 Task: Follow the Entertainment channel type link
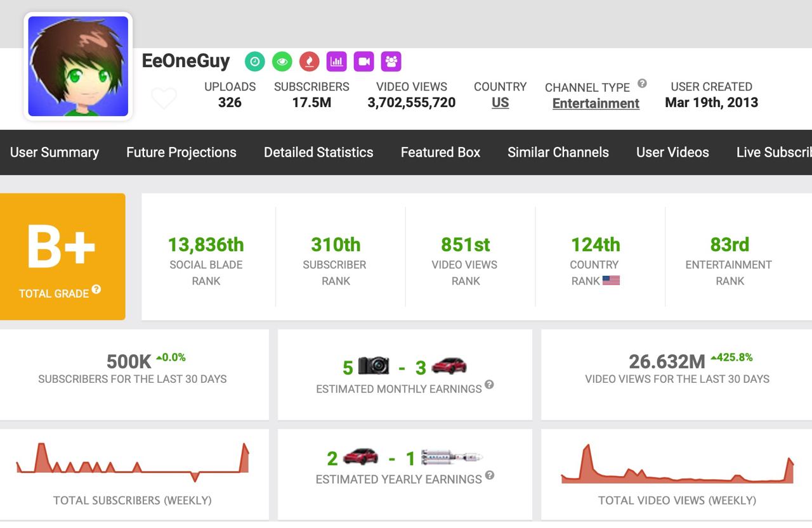point(596,103)
